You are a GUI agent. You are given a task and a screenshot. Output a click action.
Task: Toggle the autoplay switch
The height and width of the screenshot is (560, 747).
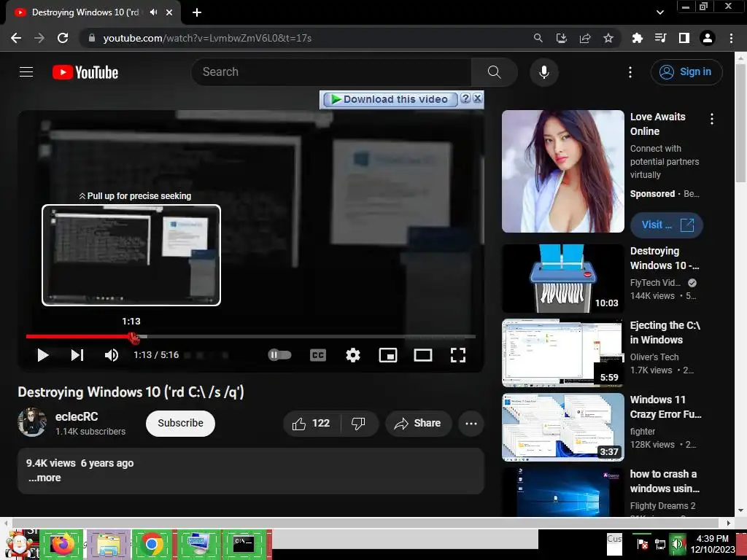pyautogui.click(x=279, y=355)
